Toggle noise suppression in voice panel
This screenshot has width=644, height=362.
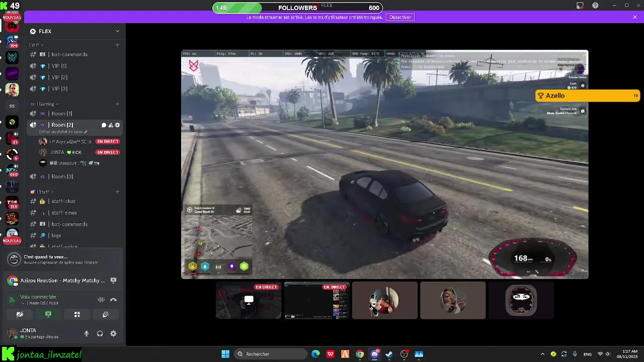tap(101, 300)
